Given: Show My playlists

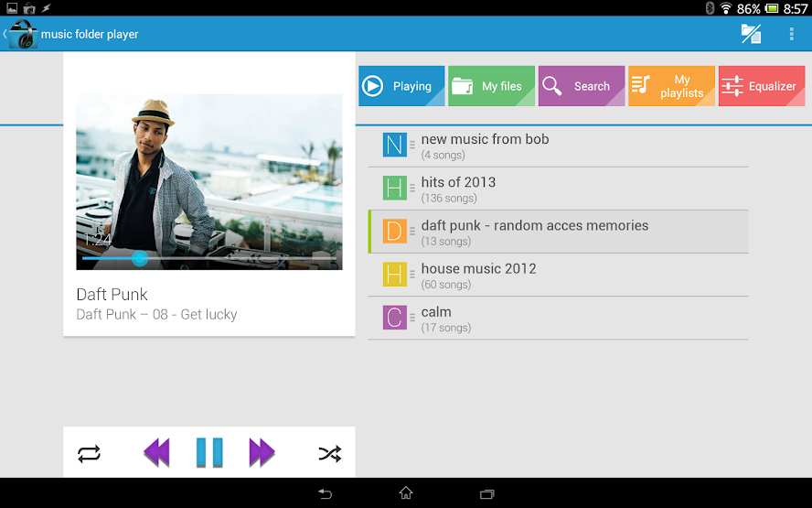Looking at the screenshot, I should tap(671, 86).
